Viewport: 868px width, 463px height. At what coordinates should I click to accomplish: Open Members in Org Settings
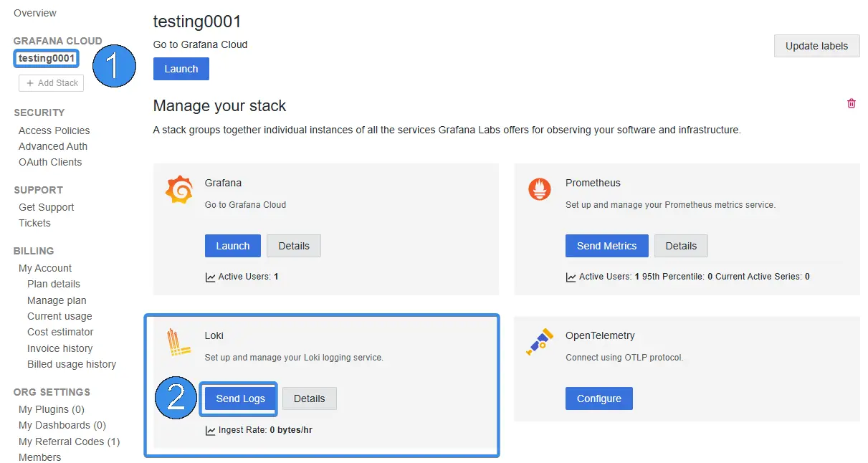tap(40, 457)
